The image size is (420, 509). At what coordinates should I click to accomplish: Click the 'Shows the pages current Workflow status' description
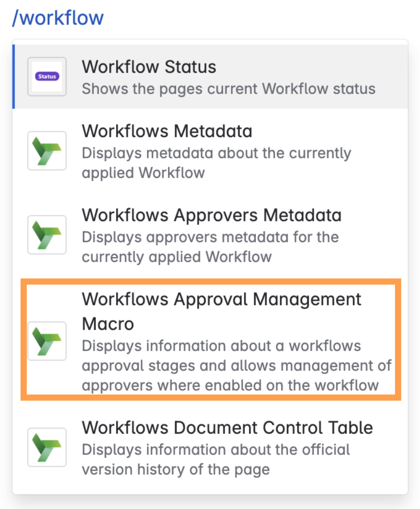click(229, 89)
